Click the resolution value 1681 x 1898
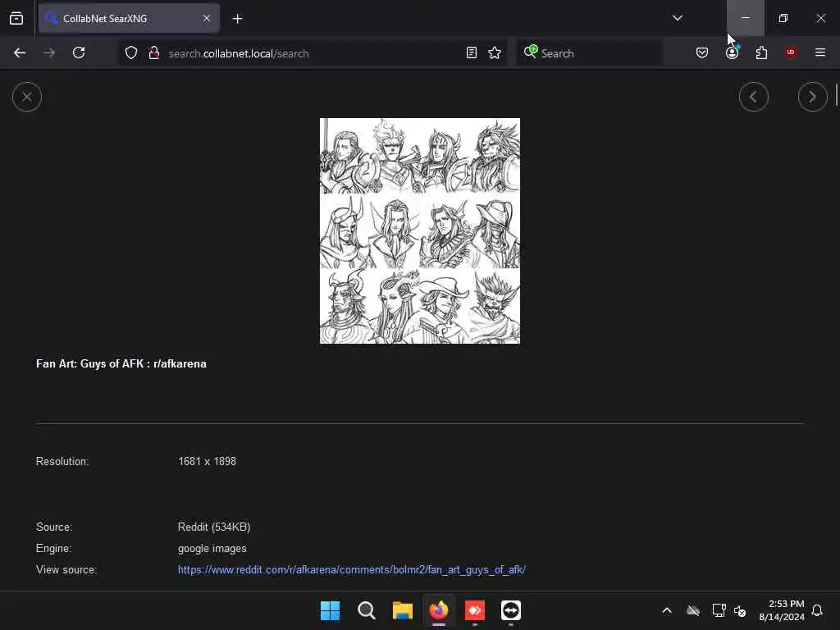Image resolution: width=840 pixels, height=630 pixels. click(207, 461)
